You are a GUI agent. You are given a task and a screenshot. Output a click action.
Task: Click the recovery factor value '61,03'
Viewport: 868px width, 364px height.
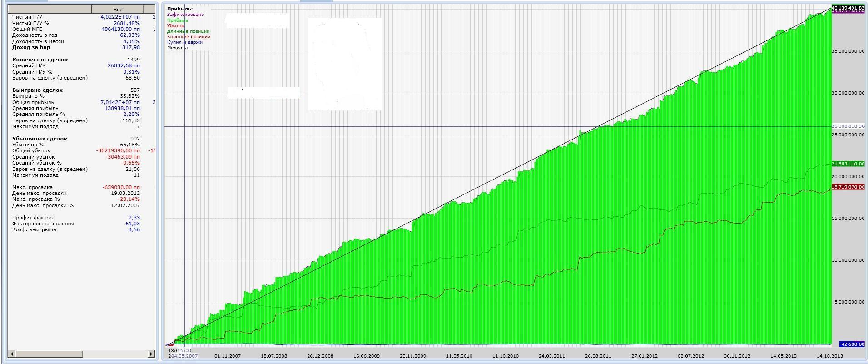pos(133,224)
